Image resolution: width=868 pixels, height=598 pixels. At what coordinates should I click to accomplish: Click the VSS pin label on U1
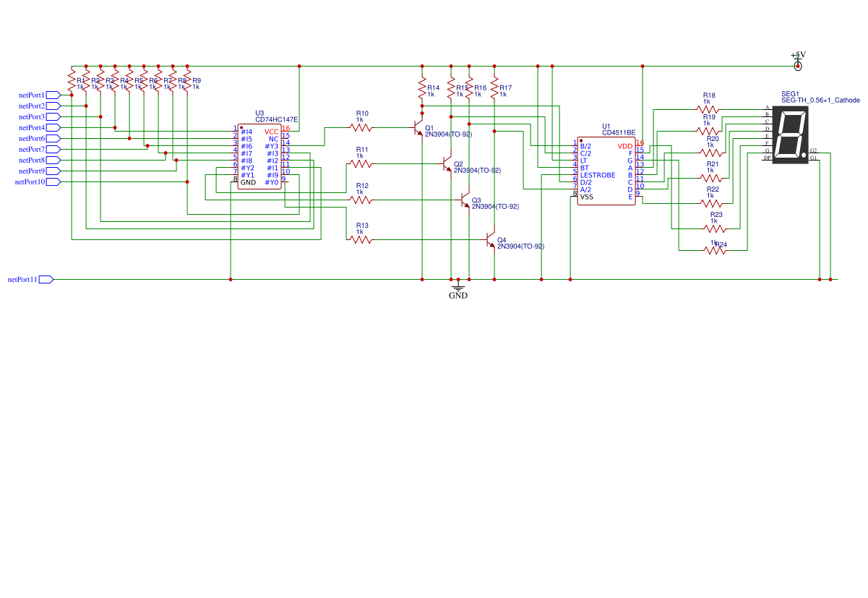587,197
